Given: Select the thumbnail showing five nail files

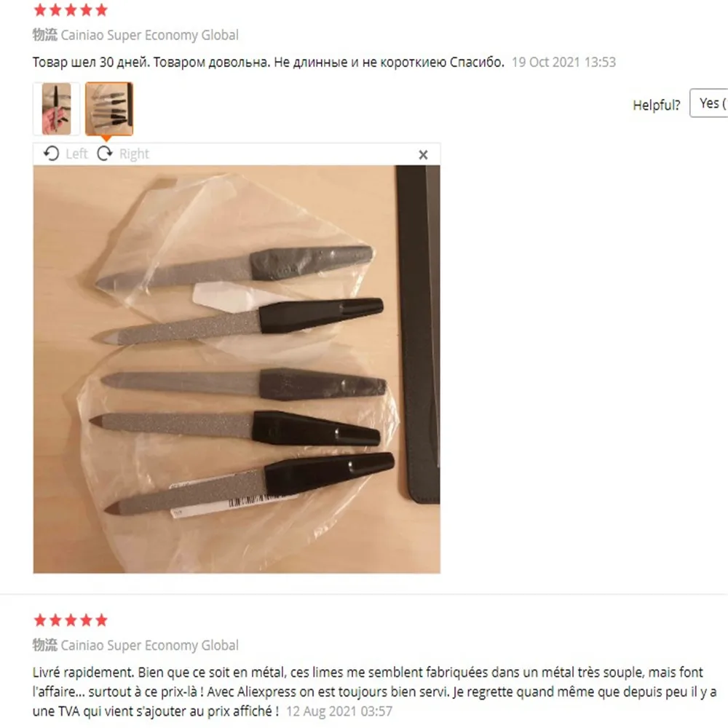Looking at the screenshot, I should click(109, 108).
